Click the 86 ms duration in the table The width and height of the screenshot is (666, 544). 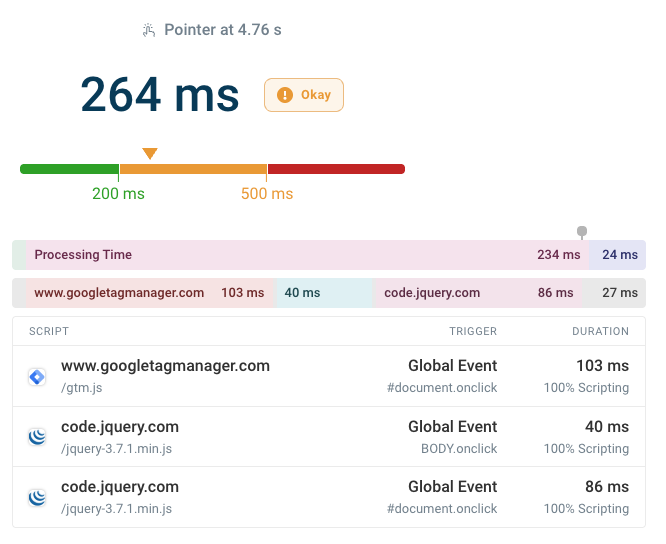coord(607,487)
